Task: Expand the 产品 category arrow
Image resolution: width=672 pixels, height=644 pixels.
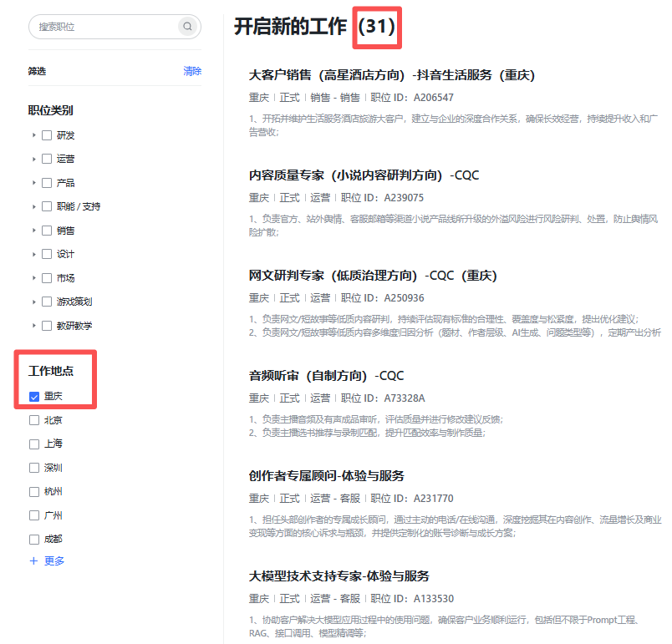Action: [34, 183]
